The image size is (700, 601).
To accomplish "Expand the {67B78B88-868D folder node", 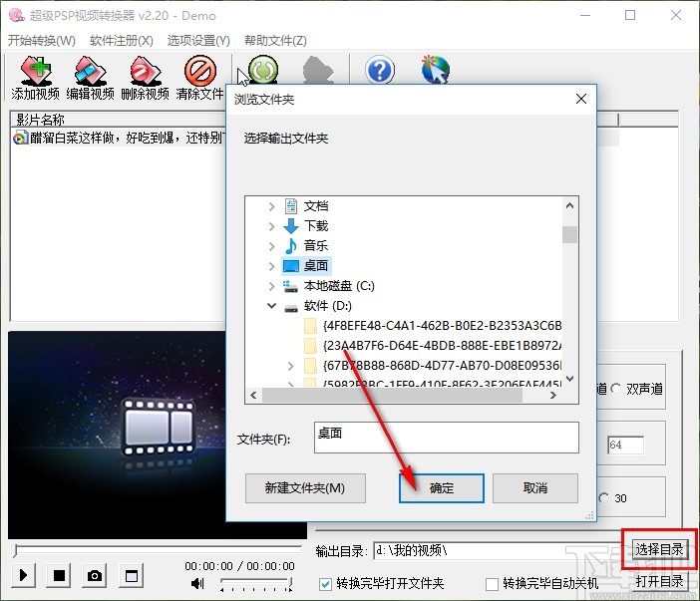I will point(290,366).
